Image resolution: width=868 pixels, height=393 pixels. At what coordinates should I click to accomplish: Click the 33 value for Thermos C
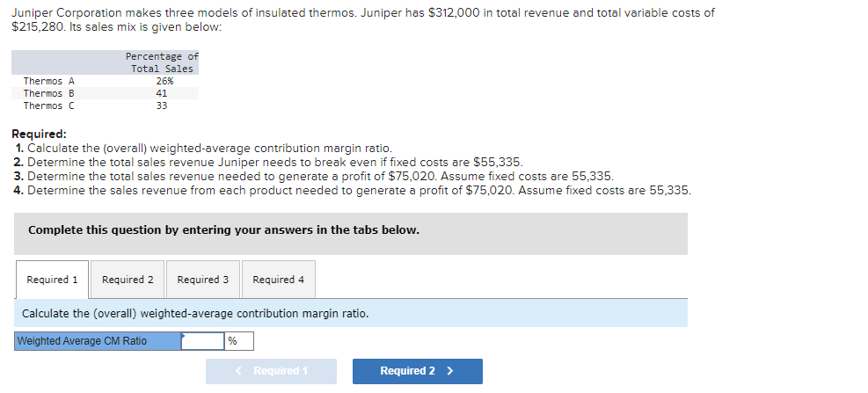(x=162, y=106)
